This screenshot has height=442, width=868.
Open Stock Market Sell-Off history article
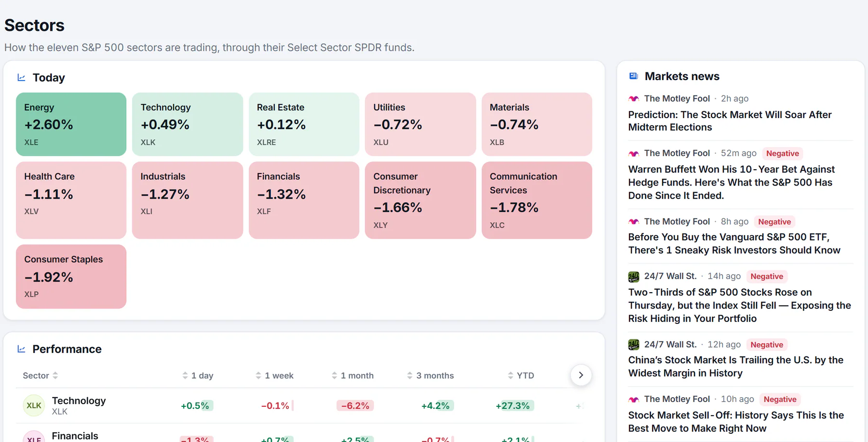point(736,422)
